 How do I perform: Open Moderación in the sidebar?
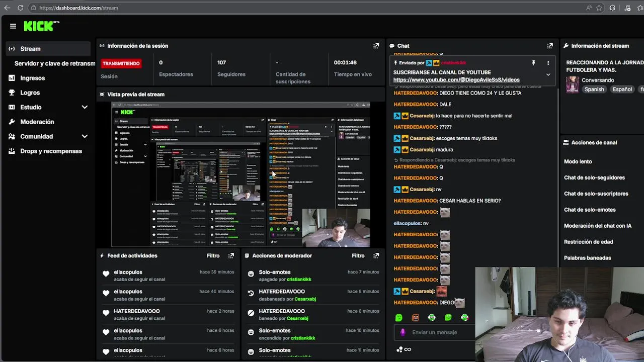tap(37, 122)
